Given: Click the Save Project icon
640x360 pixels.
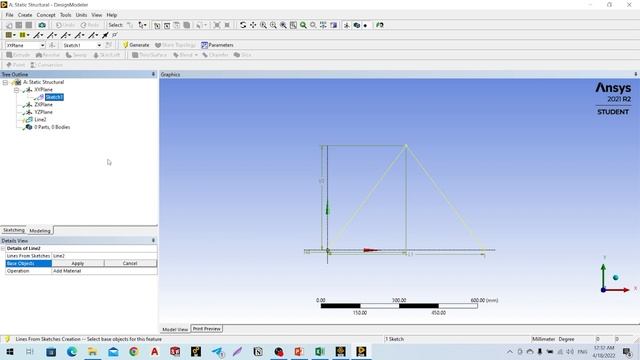Looking at the screenshot, I should [x=19, y=25].
